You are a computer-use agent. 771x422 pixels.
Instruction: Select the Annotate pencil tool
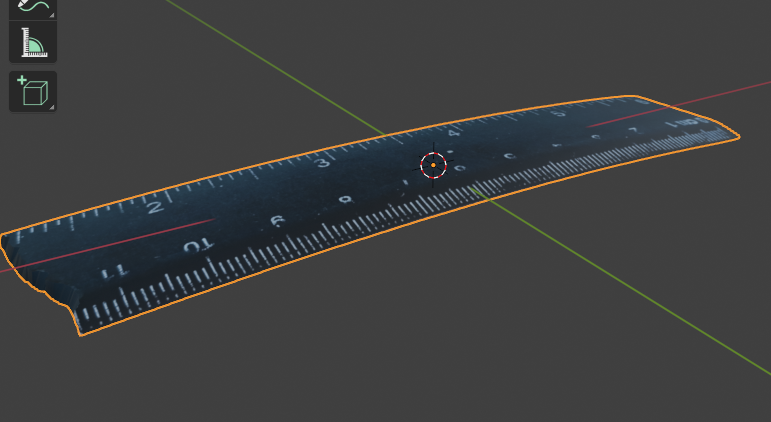pos(32,7)
